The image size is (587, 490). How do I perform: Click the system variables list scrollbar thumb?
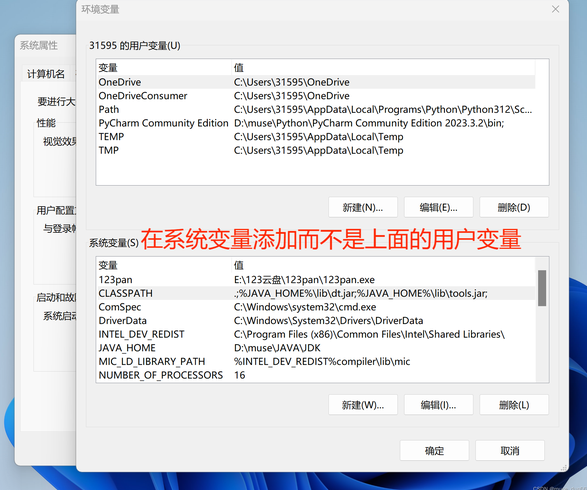click(542, 288)
